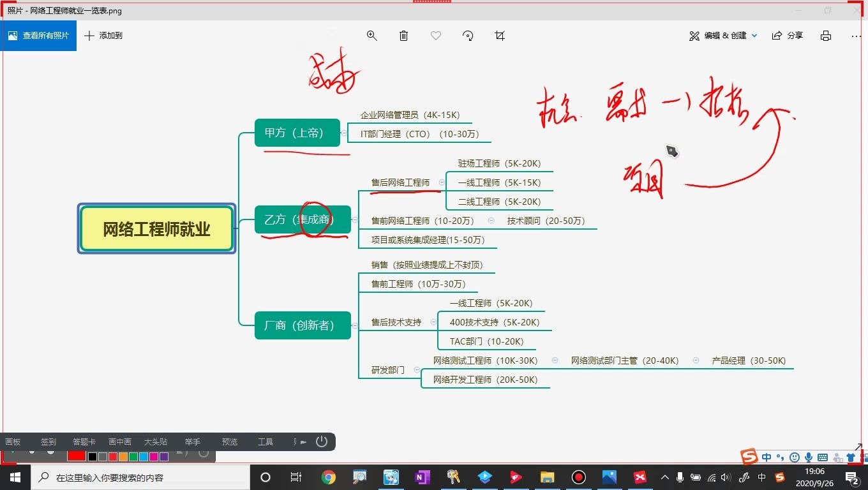Click the zoom magnifier icon in Photos toolbar
The image size is (868, 490).
pyautogui.click(x=372, y=36)
